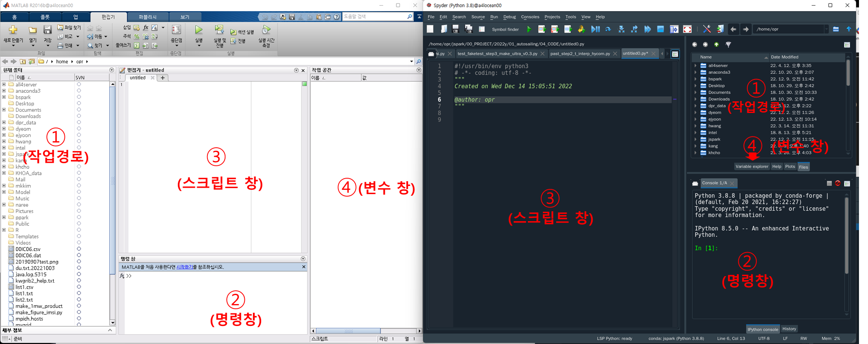
Task: Open Spyder PYTHONPATH manager icon
Action: [720, 29]
